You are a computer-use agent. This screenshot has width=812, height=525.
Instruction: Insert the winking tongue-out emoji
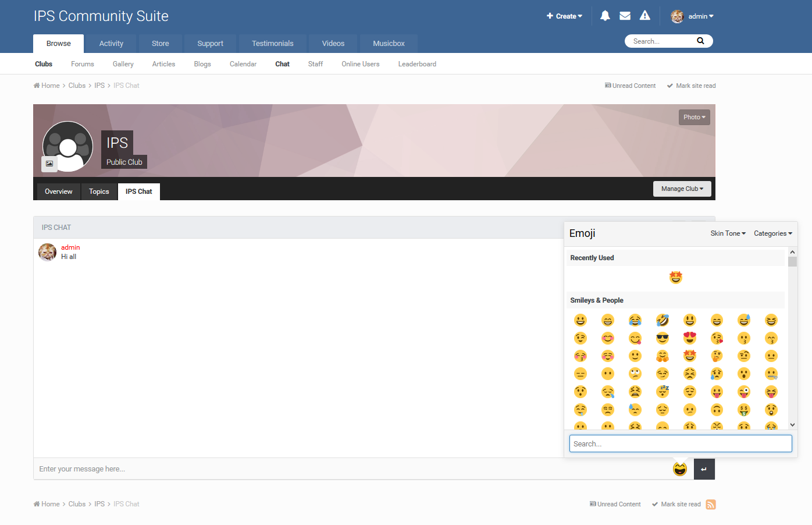[744, 392]
